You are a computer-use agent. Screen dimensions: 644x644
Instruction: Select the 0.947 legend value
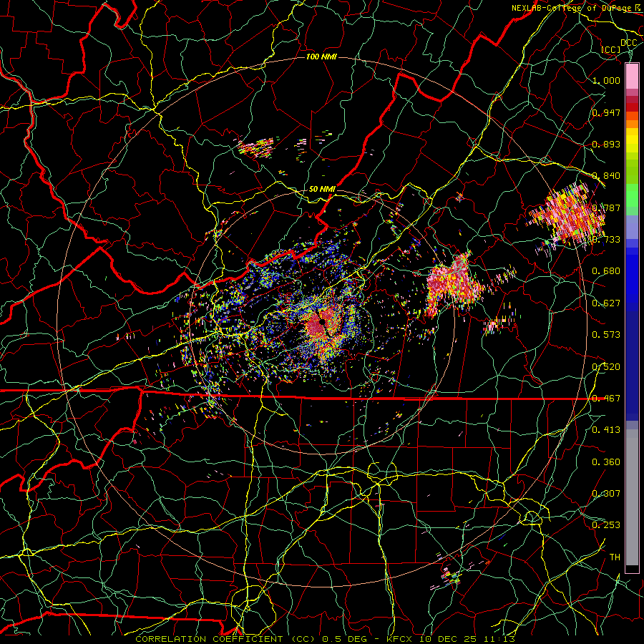pos(606,112)
